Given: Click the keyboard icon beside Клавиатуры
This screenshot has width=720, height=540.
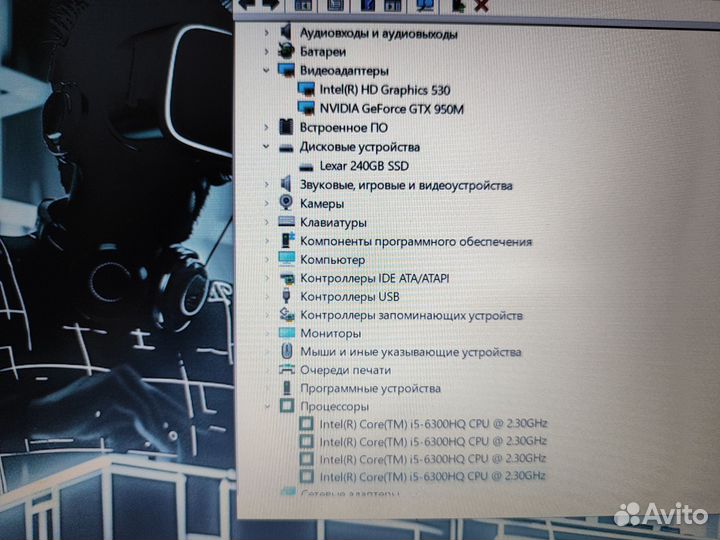Looking at the screenshot, I should tap(287, 221).
